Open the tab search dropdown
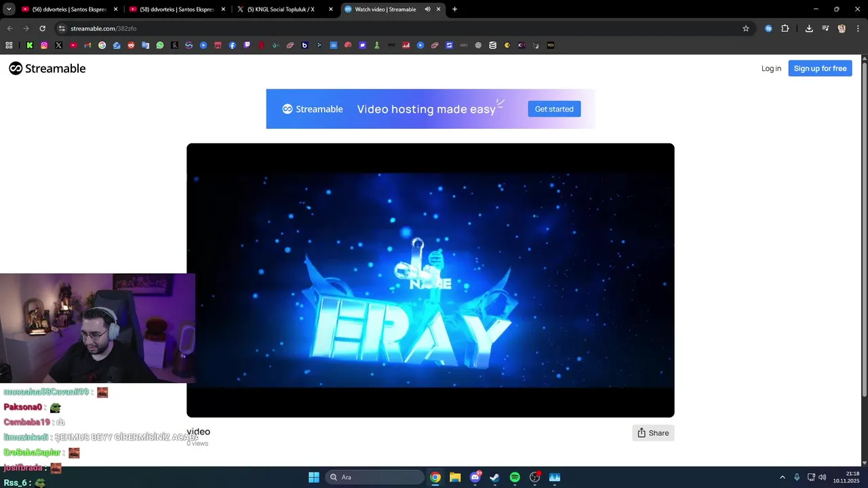The height and width of the screenshot is (488, 868). (x=9, y=9)
